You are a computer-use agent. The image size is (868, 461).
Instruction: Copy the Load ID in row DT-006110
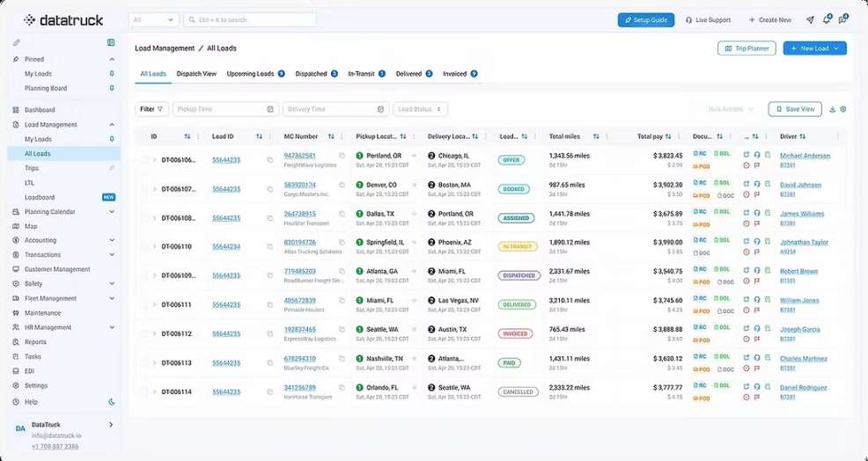[x=270, y=247]
